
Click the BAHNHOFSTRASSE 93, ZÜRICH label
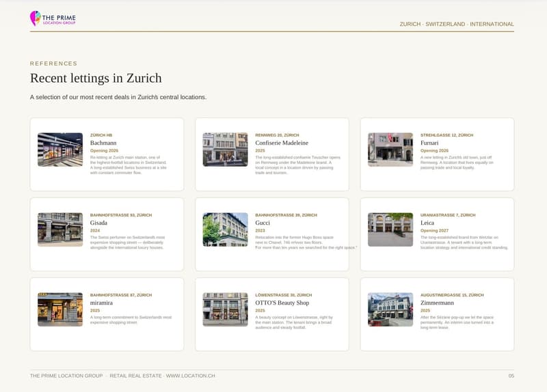[x=121, y=215]
